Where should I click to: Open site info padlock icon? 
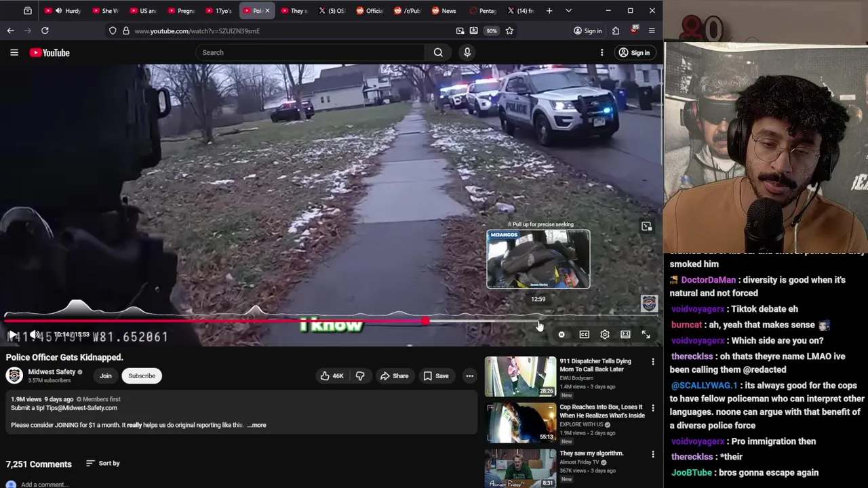125,30
